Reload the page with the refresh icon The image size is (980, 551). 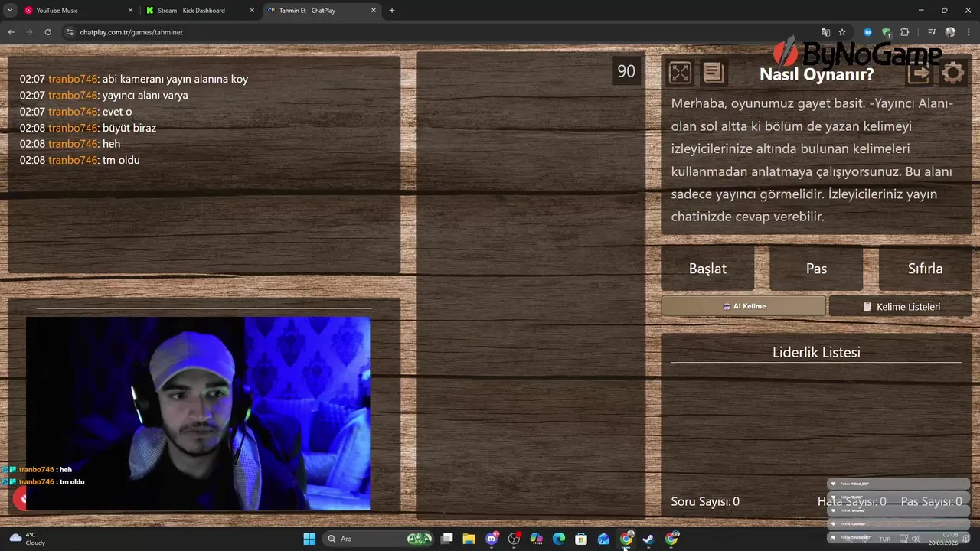tap(47, 32)
